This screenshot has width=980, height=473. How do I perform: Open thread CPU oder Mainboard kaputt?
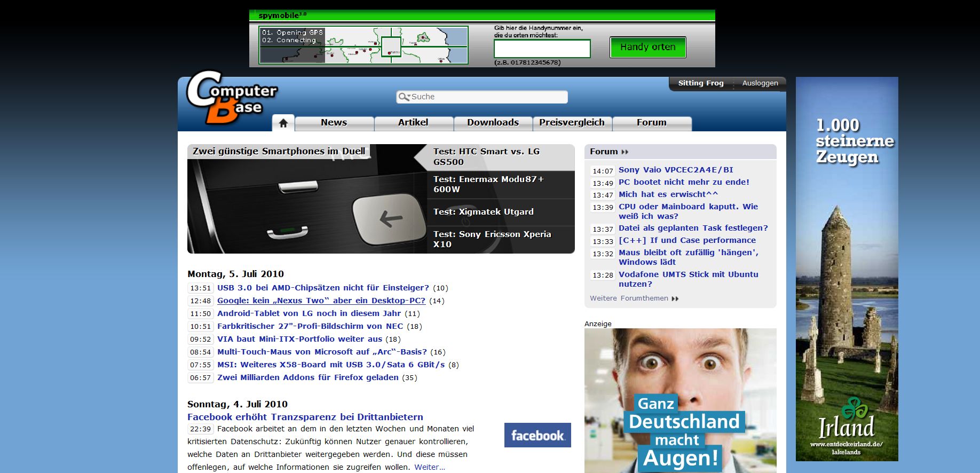(x=688, y=211)
